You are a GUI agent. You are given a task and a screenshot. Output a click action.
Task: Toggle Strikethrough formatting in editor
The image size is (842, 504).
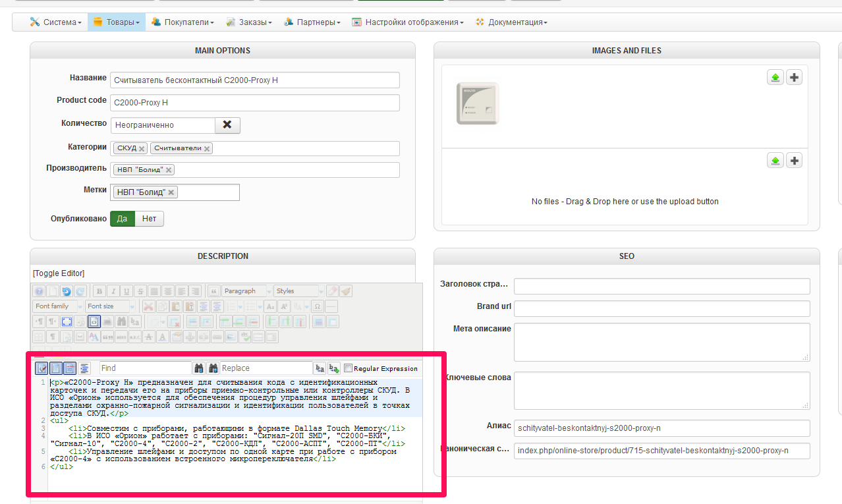140,291
